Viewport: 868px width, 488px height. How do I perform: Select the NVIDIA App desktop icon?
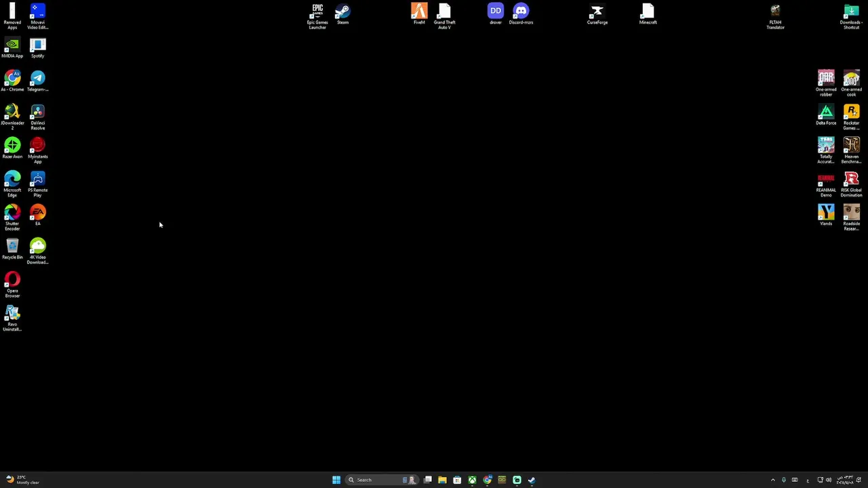click(12, 48)
